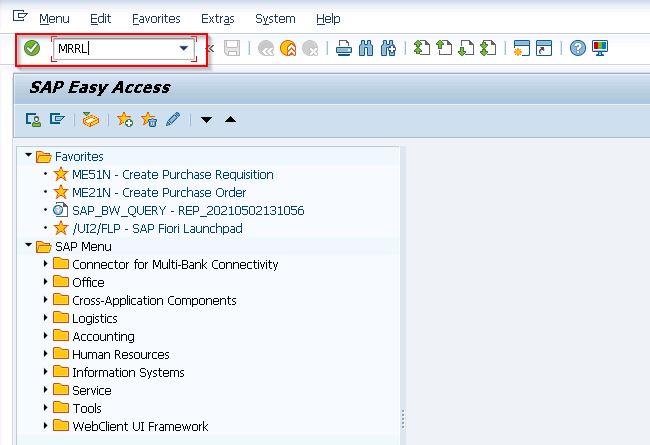Click the Move Favorites Down arrow
This screenshot has height=445, width=650.
[x=206, y=120]
